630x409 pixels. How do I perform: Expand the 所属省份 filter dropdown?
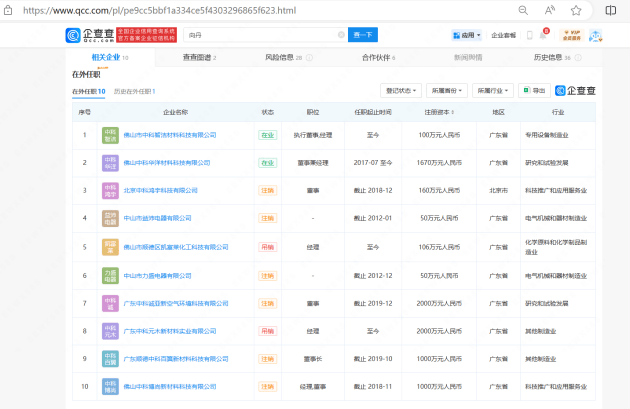[x=447, y=91]
